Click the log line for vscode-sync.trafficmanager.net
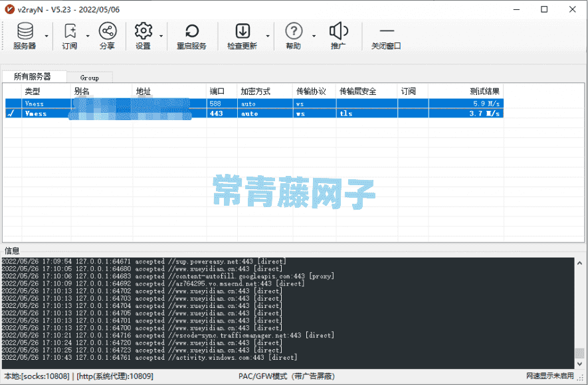The height and width of the screenshot is (385, 588). 167,335
